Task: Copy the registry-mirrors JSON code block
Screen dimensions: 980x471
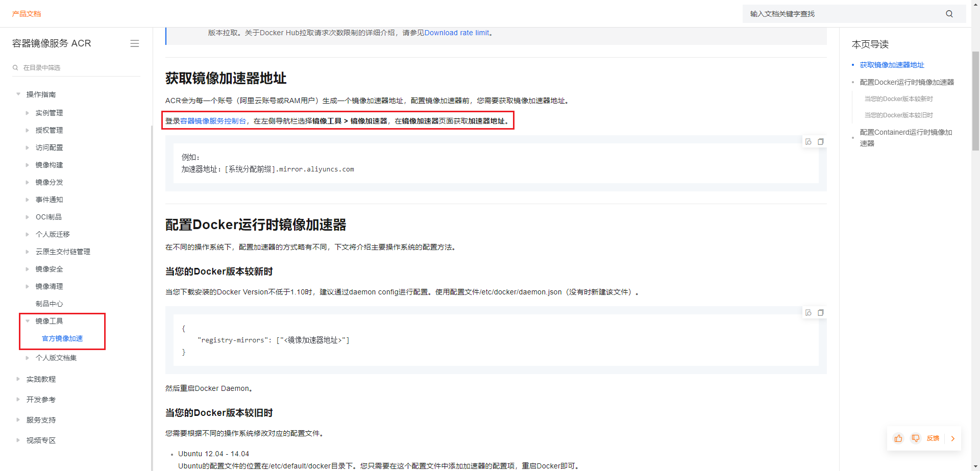Action: click(x=821, y=313)
